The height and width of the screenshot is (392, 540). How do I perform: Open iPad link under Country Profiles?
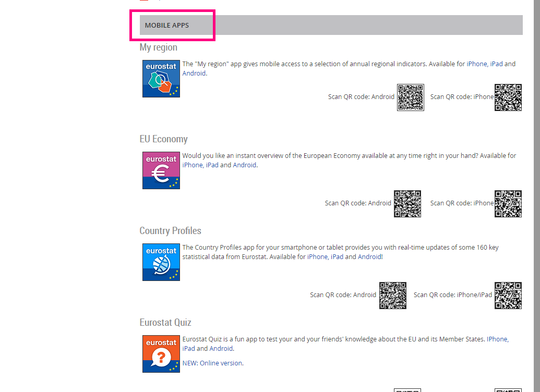(337, 257)
